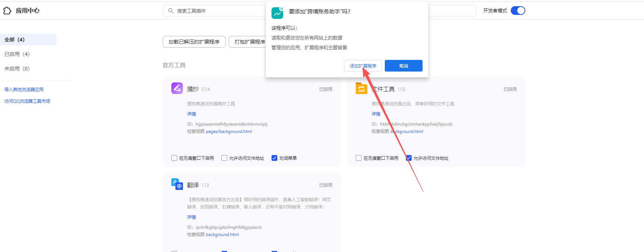Click the 跨境账务助手 extension icon in dialog
644x252 pixels.
[277, 13]
